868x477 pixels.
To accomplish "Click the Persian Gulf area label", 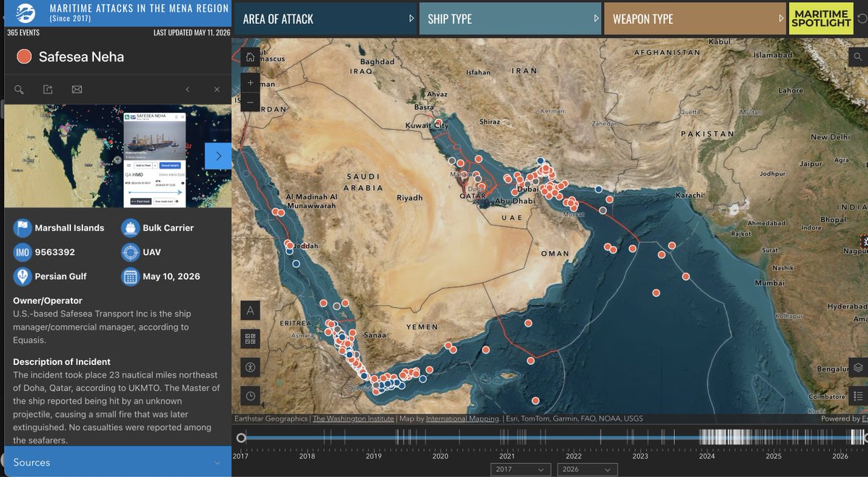I will pyautogui.click(x=61, y=276).
